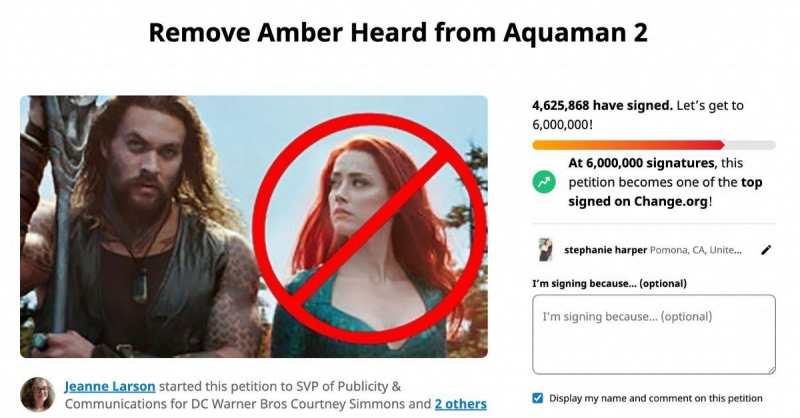The image size is (800, 418).
Task: Click the pencil edit icon beside stephanie harper
Action: (766, 250)
